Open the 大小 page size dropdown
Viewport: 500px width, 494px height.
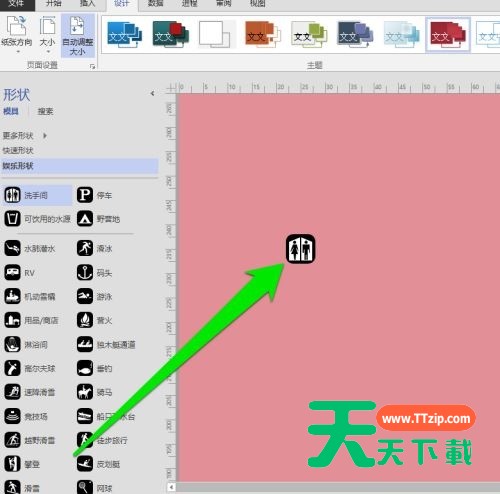point(47,35)
